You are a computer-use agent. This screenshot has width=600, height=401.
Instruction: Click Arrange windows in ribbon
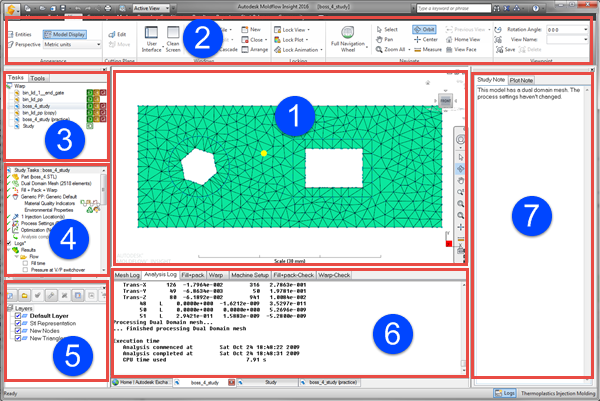coord(255,49)
